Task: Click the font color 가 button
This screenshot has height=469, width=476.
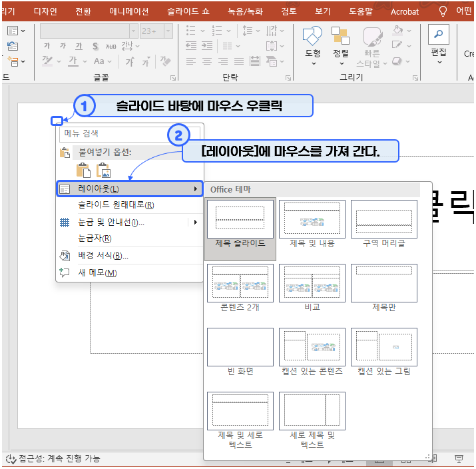Action: coord(73,61)
